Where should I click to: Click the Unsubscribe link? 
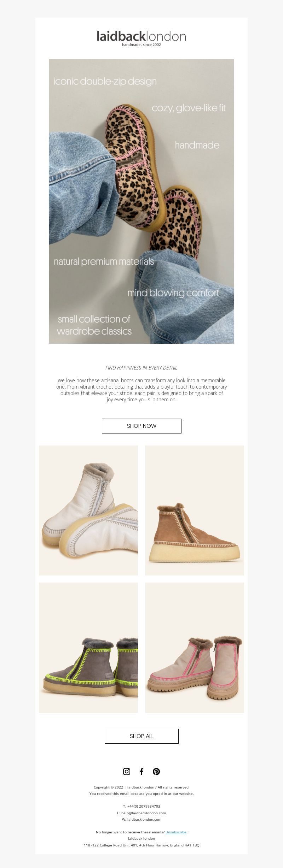pos(176,832)
